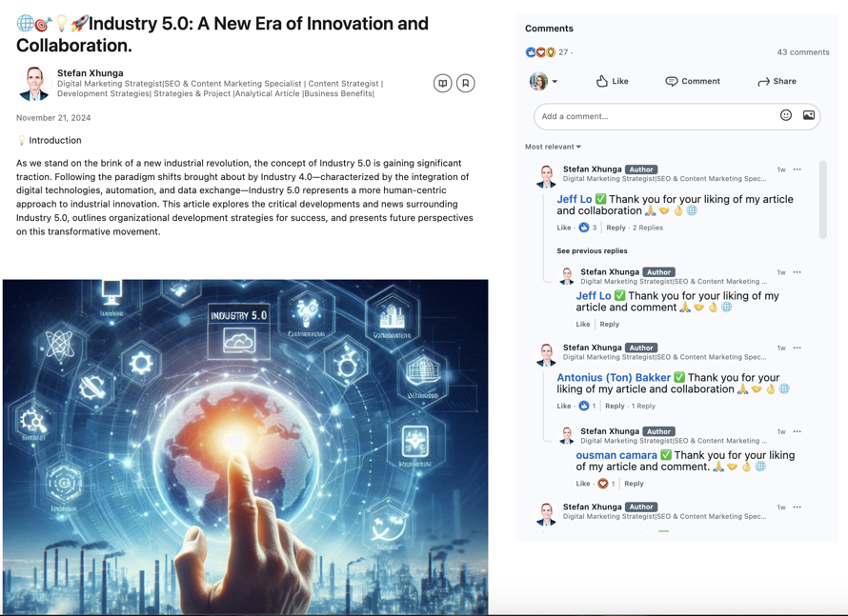Image resolution: width=848 pixels, height=616 pixels.
Task: Attach a photo using the image icon
Action: click(x=809, y=115)
